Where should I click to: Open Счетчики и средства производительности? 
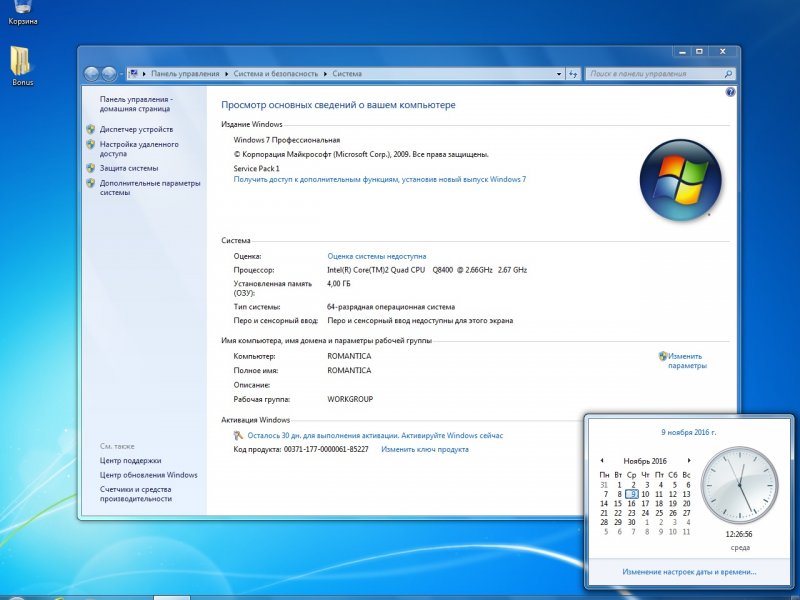point(136,494)
